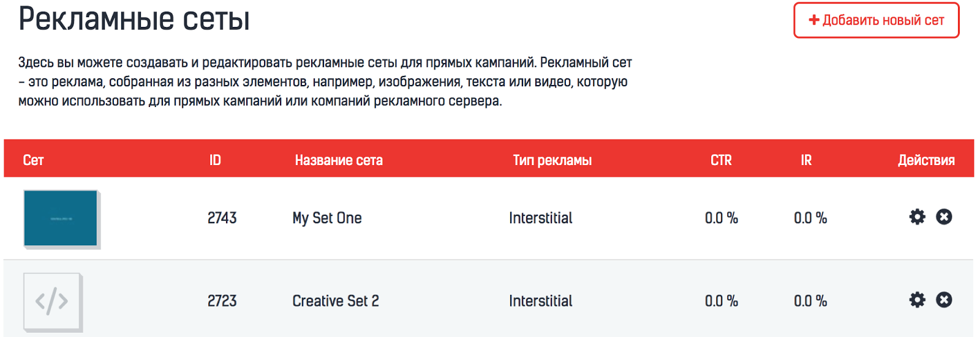Click the Тип рекламы column header

(552, 160)
